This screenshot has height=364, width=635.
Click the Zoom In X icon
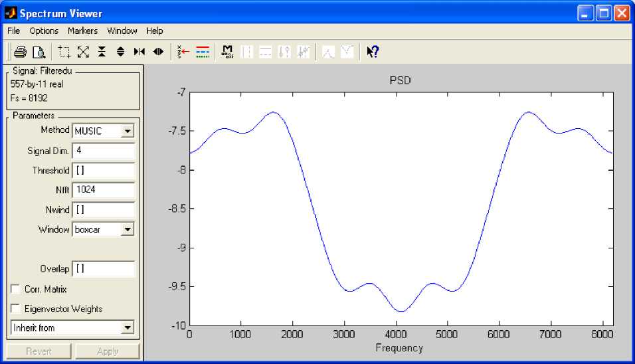coord(139,52)
